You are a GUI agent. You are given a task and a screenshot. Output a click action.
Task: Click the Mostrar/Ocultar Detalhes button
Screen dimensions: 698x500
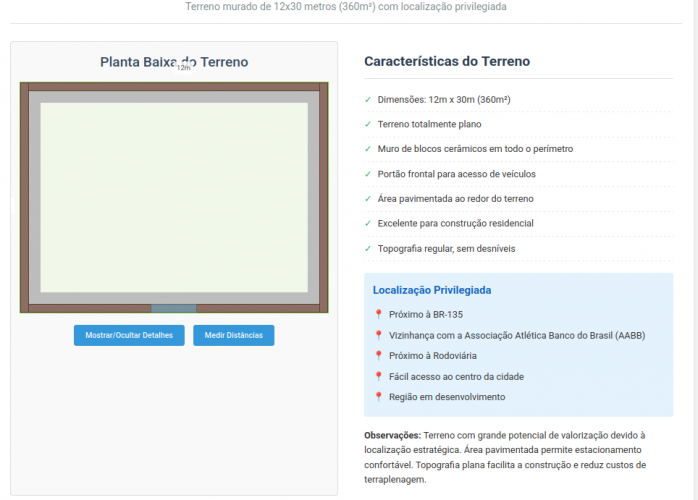pos(129,336)
